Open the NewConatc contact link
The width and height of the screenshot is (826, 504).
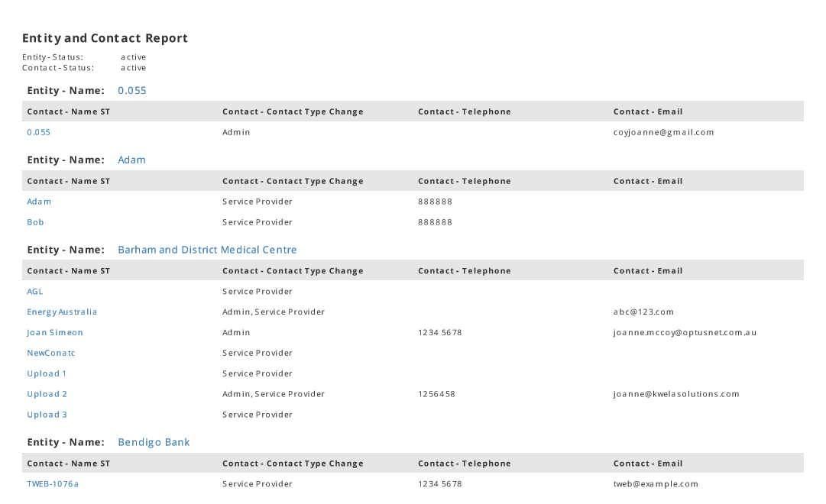click(x=51, y=354)
